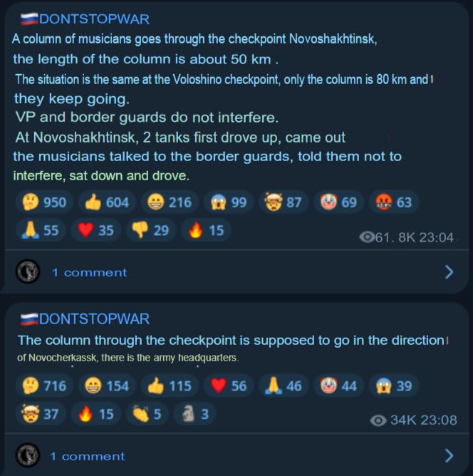Click the thinking face reaction showing 950
The height and width of the screenshot is (476, 473).
(44, 202)
